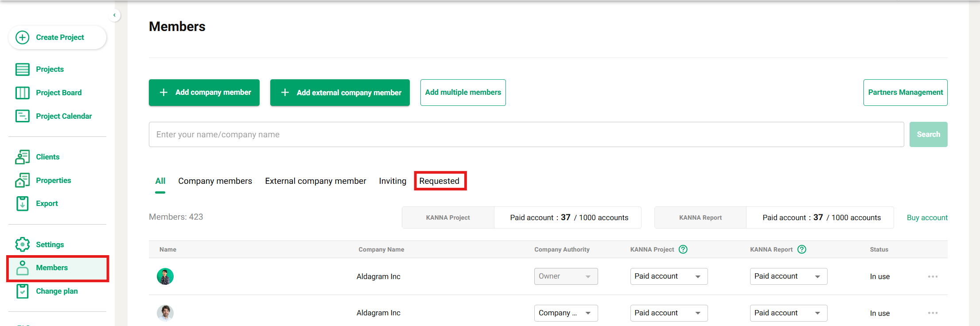Image resolution: width=980 pixels, height=326 pixels.
Task: Open Settings gear icon in sidebar
Action: 23,244
